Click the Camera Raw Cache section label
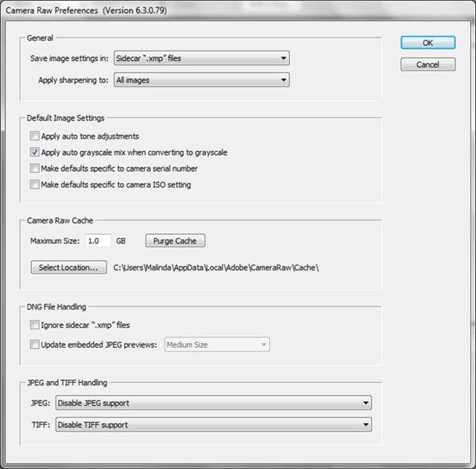This screenshot has width=476, height=469. (59, 221)
